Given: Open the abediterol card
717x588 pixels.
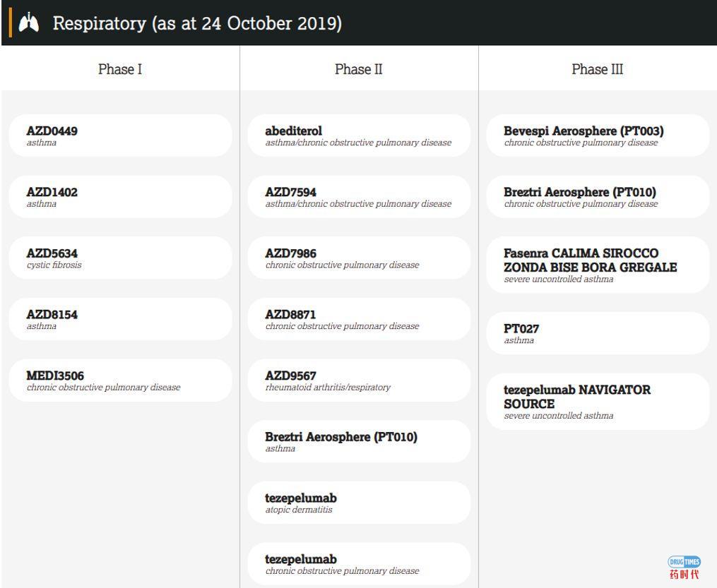Looking at the screenshot, I should click(359, 136).
